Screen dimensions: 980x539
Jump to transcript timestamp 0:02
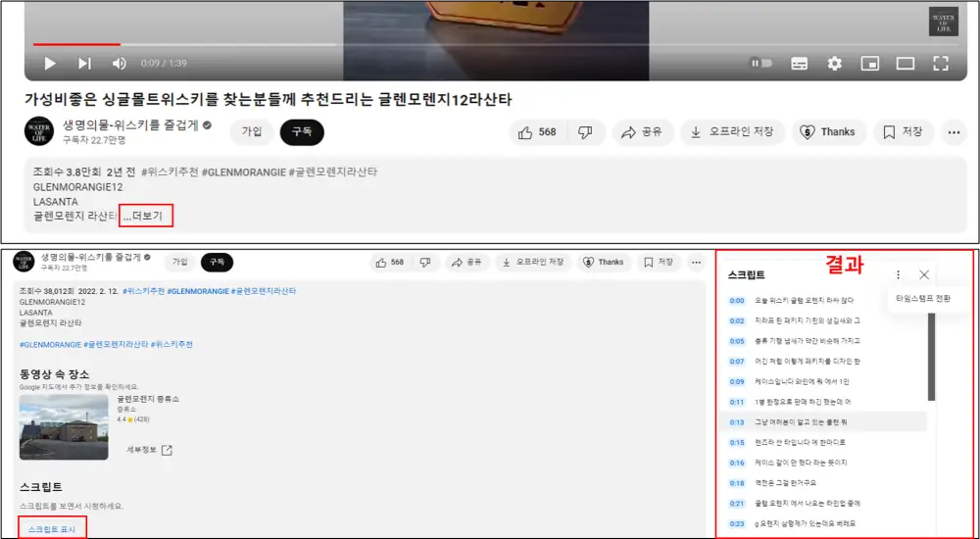(737, 320)
